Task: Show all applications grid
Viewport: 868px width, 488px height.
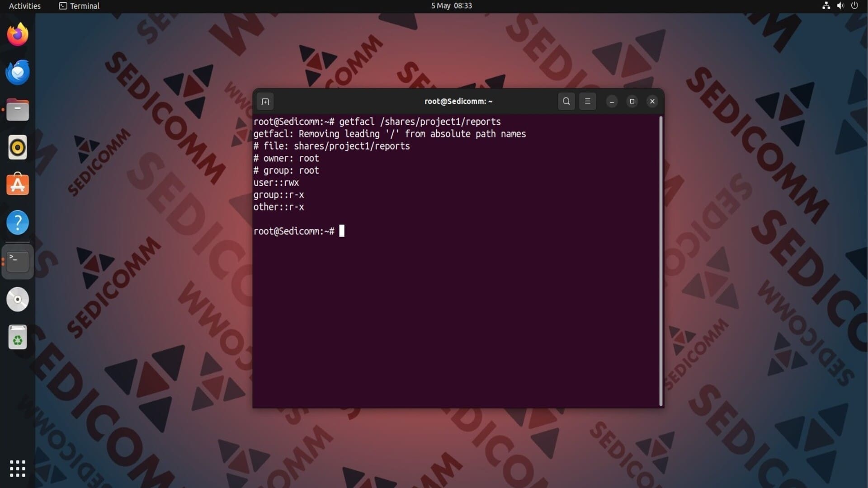Action: [18, 469]
